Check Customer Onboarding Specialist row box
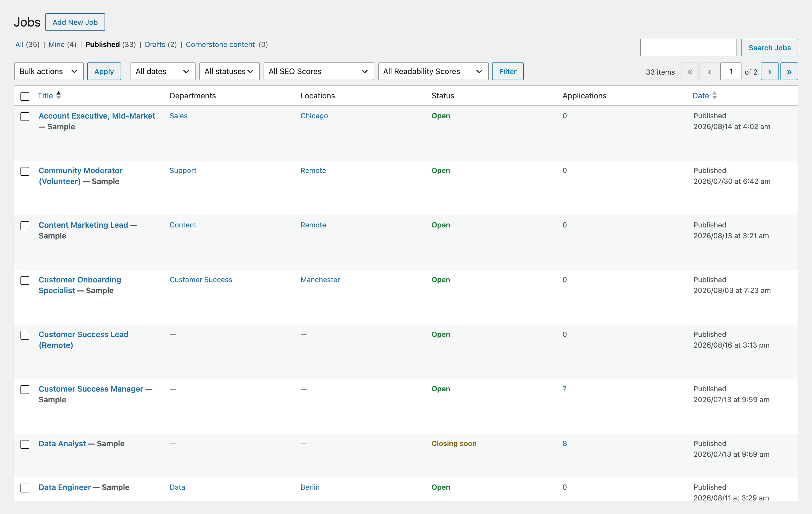812x514 pixels. tap(25, 280)
